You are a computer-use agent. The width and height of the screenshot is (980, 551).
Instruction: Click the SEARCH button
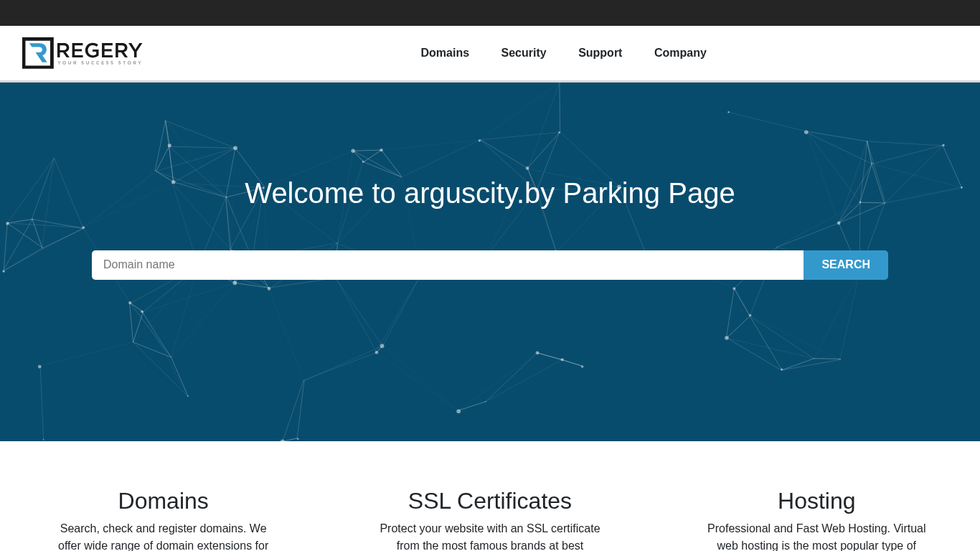pyautogui.click(x=846, y=265)
